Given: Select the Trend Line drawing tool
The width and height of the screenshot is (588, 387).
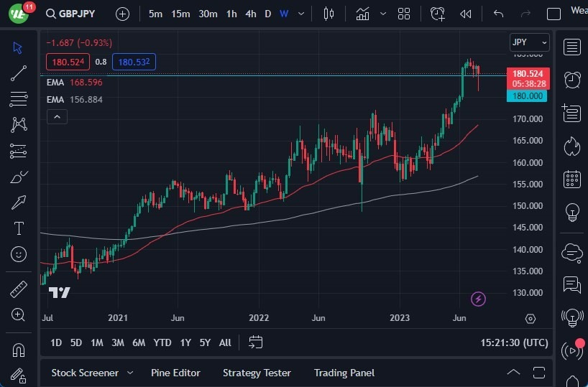Looking at the screenshot, I should pos(19,73).
